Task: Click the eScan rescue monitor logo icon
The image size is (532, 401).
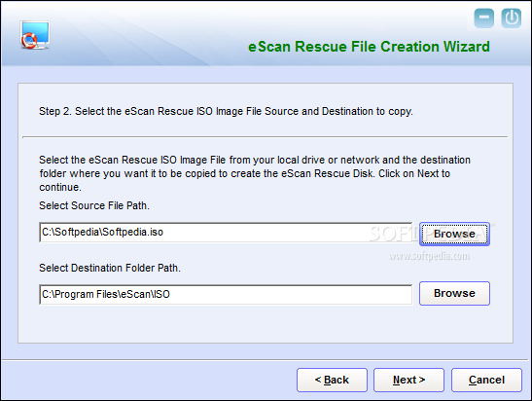Action: 35,35
